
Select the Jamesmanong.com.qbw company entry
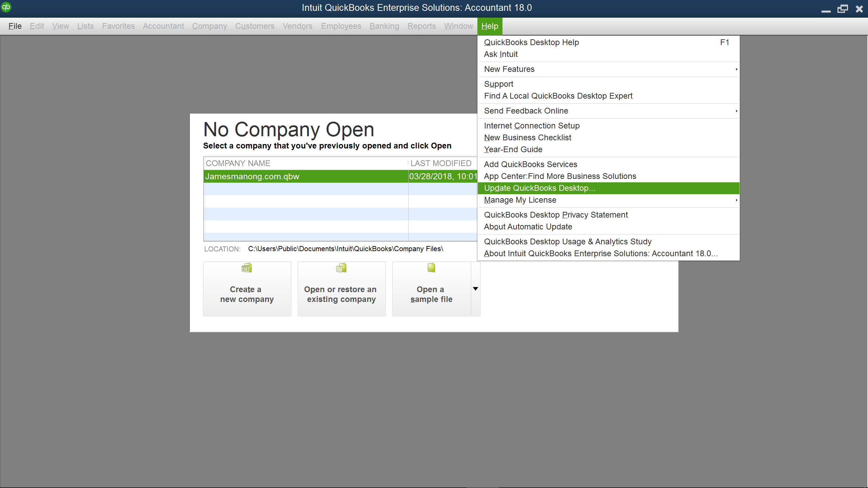click(x=305, y=176)
